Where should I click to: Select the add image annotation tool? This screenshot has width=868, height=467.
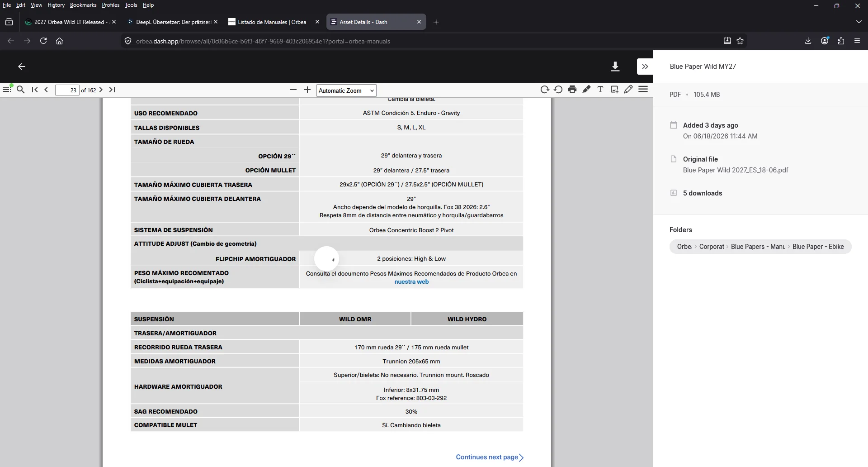pyautogui.click(x=614, y=90)
